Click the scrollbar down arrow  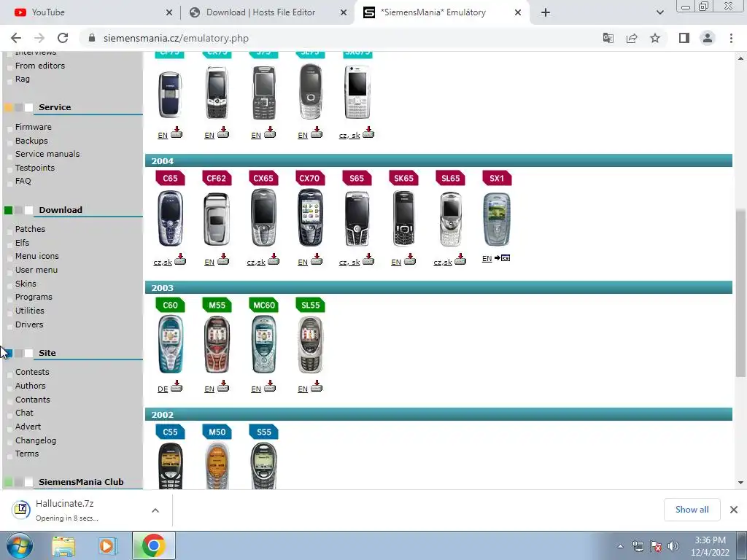740,483
